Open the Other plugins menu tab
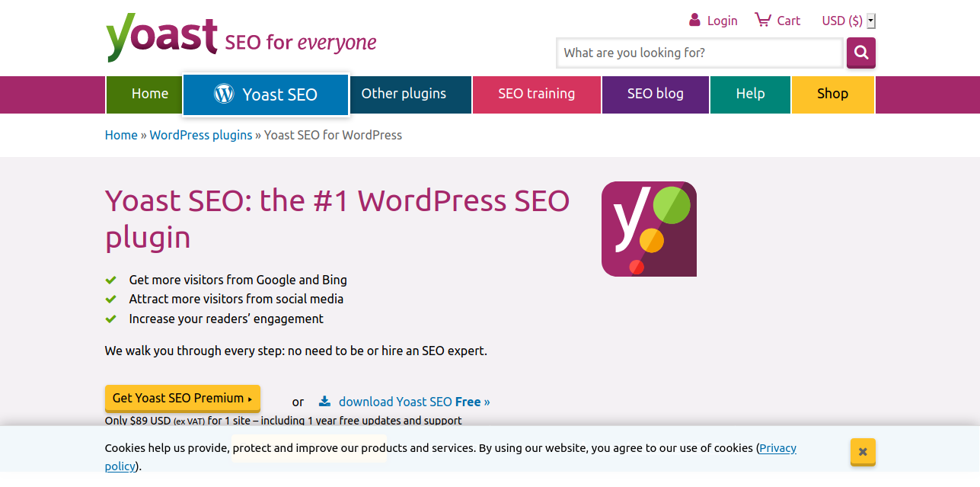 pos(410,95)
